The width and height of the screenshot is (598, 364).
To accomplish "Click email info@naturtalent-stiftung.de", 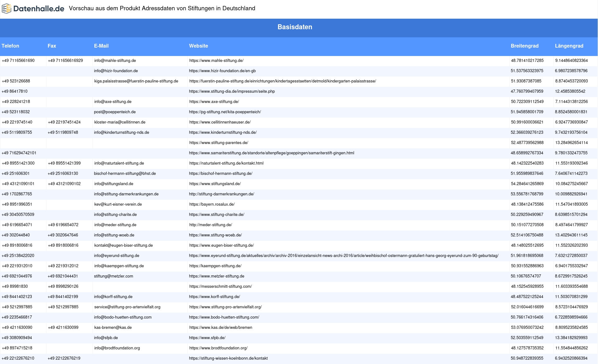I will point(119,163).
